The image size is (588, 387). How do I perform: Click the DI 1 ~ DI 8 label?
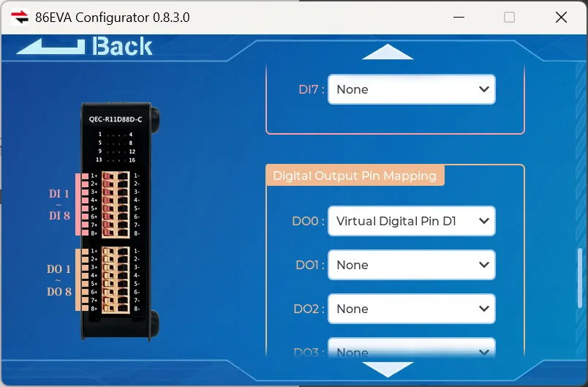(x=59, y=205)
